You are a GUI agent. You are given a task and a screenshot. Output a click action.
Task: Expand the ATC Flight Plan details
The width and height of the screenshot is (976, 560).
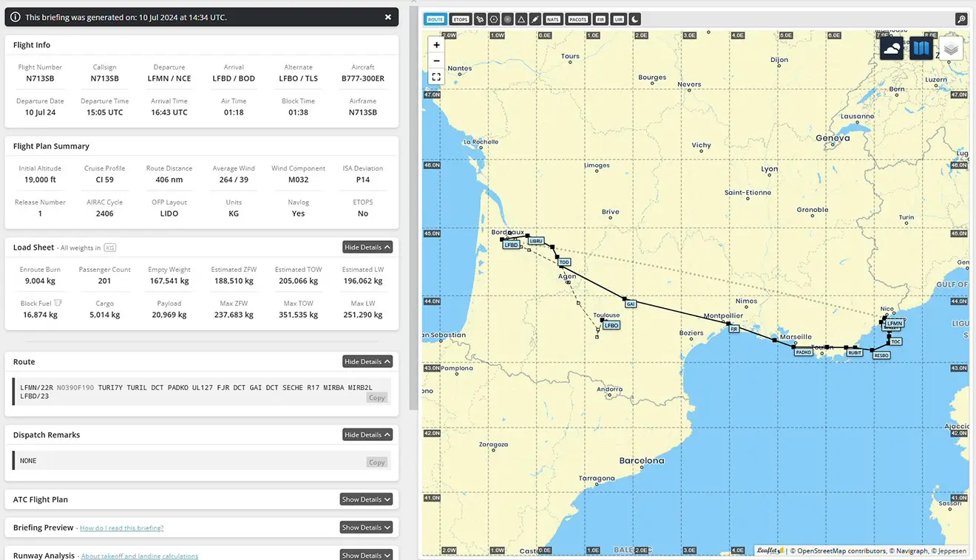tap(366, 499)
